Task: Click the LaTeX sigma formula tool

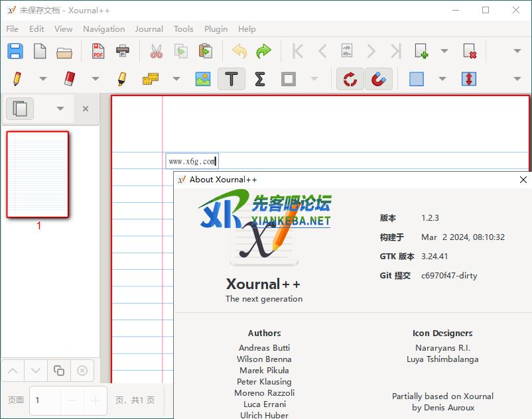Action: coord(260,79)
